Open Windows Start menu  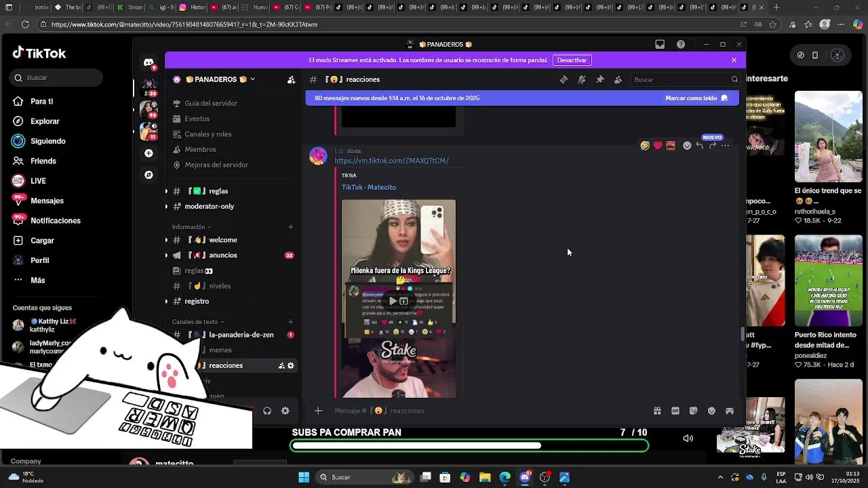[x=304, y=477]
